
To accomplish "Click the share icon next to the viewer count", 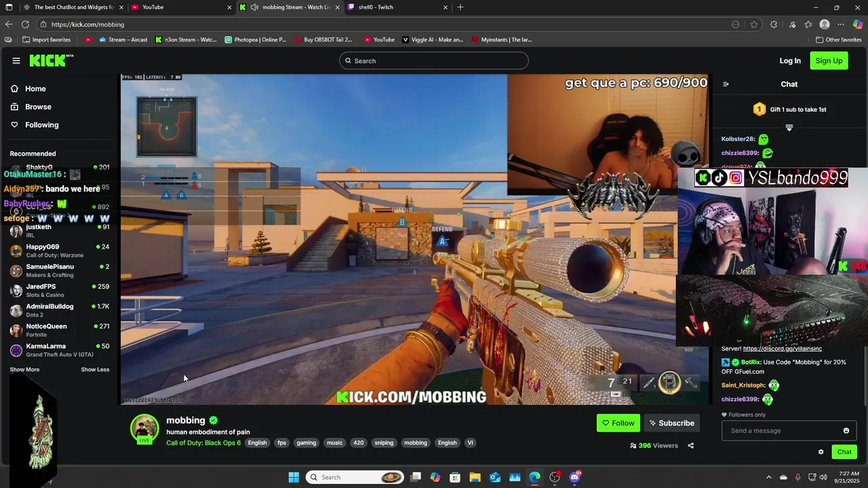I will [x=691, y=445].
